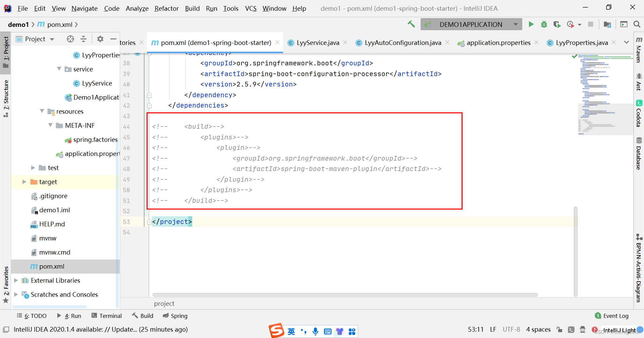Image resolution: width=644 pixels, height=338 pixels.
Task: Click the editor horizontal scrollbar
Action: pos(345,295)
